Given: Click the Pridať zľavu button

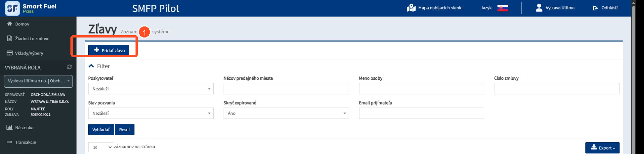Looking at the screenshot, I should [x=109, y=50].
